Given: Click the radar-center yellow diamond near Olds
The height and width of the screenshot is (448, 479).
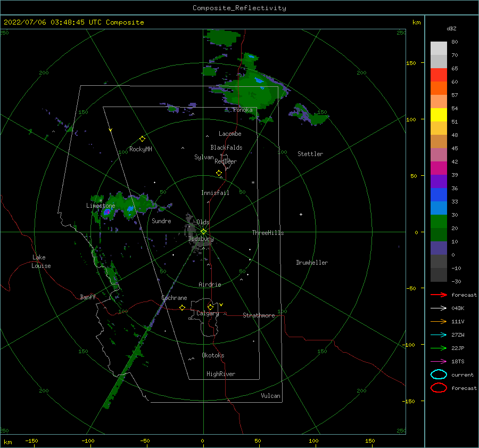Looking at the screenshot, I should click(203, 232).
